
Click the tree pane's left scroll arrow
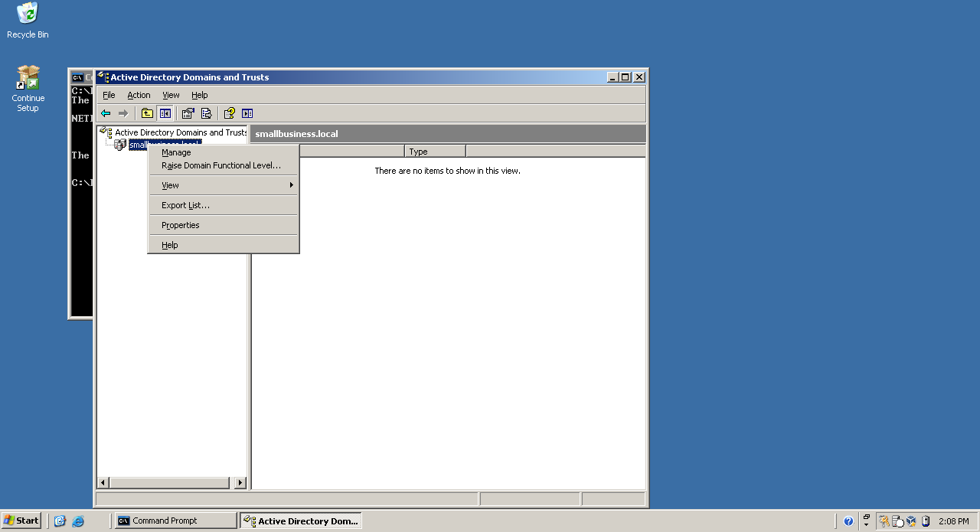[103, 483]
